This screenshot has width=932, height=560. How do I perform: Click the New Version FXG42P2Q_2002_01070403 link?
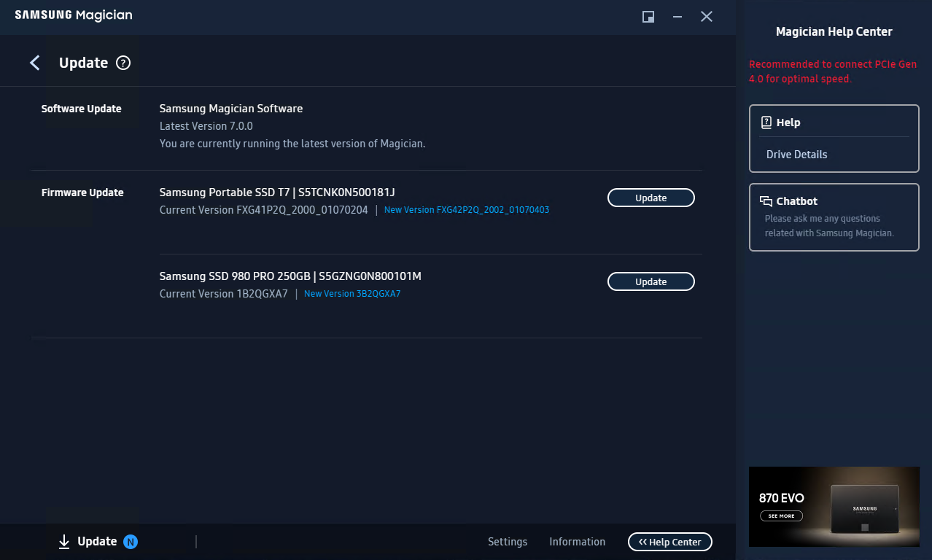[467, 210]
